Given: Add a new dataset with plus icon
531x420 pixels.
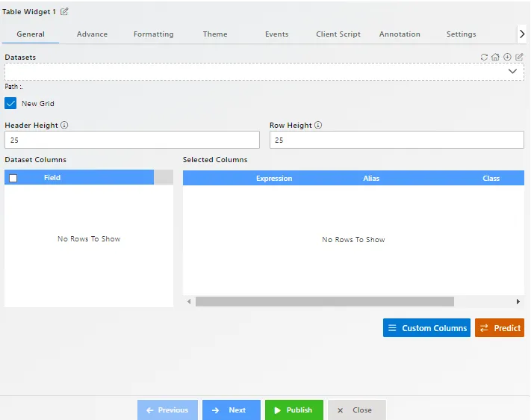Looking at the screenshot, I should click(x=507, y=57).
